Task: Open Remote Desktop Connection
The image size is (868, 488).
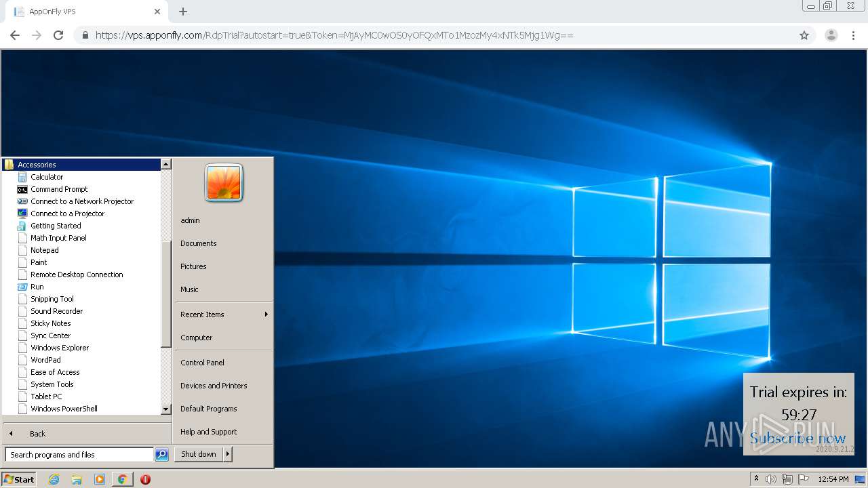Action: tap(77, 274)
